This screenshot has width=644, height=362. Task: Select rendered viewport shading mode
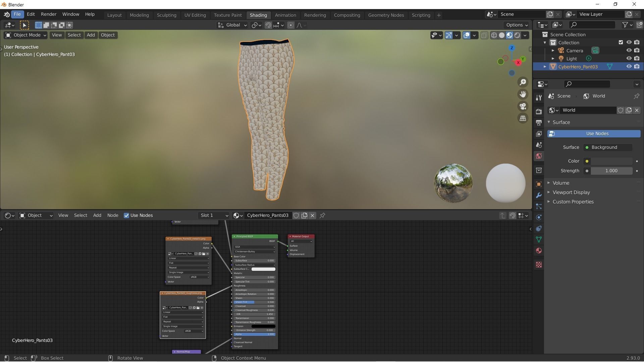click(517, 35)
